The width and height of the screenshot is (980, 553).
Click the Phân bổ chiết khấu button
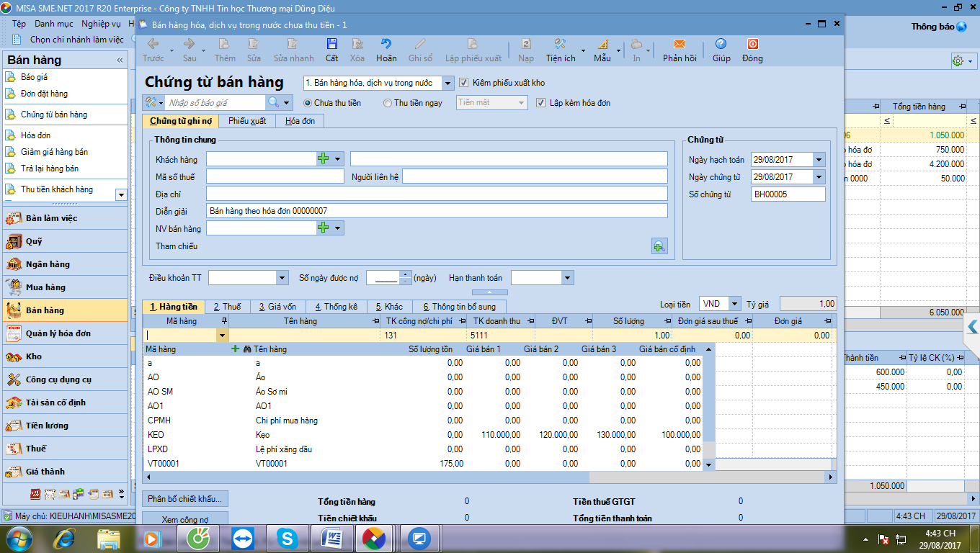(x=185, y=498)
